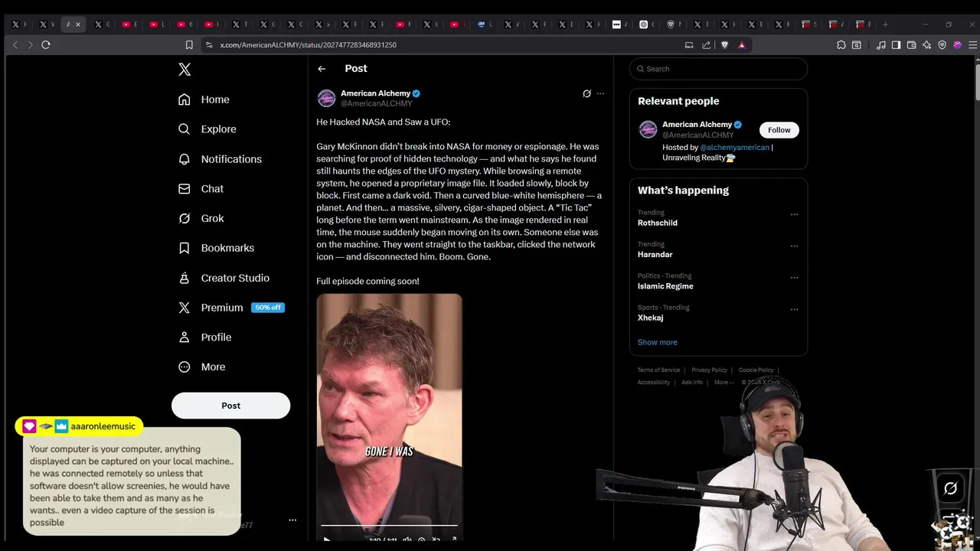Toggle the browser sidebar panel icon
Image resolution: width=980 pixels, height=551 pixels.
897,45
